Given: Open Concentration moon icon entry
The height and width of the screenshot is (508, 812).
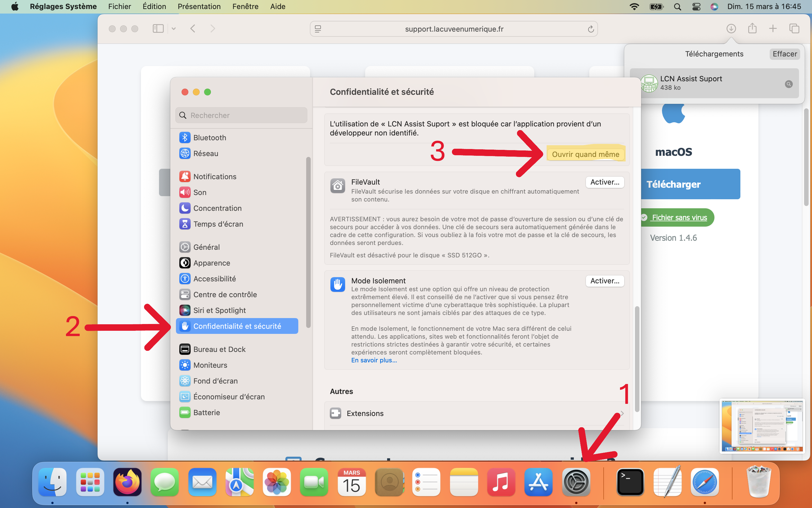Looking at the screenshot, I should point(185,208).
